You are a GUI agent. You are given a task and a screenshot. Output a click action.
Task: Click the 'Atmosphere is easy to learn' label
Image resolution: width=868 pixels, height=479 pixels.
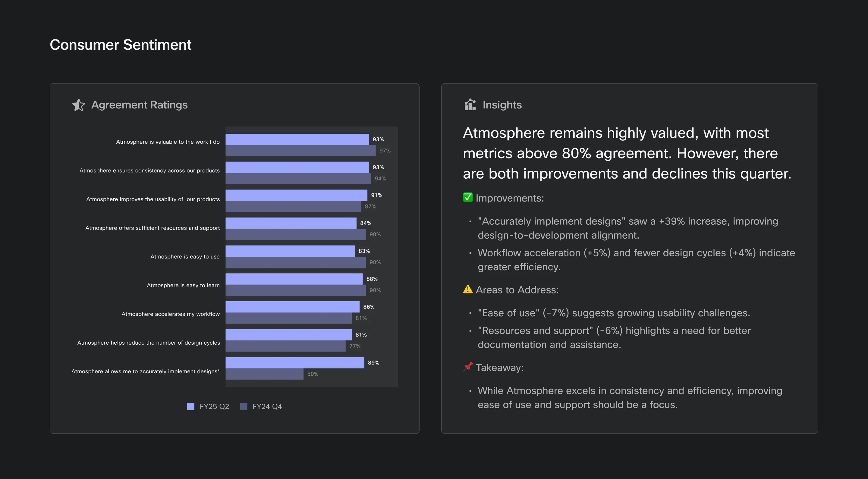pyautogui.click(x=183, y=285)
